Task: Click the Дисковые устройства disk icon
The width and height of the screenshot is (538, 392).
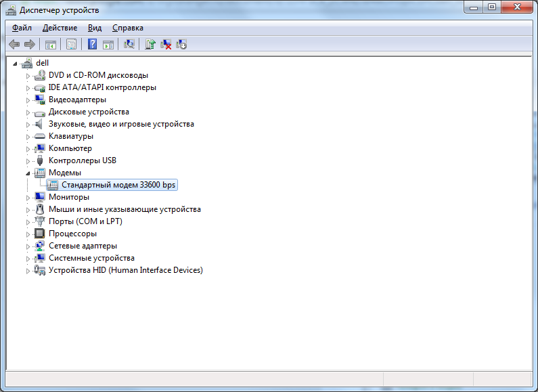Action: coord(40,112)
